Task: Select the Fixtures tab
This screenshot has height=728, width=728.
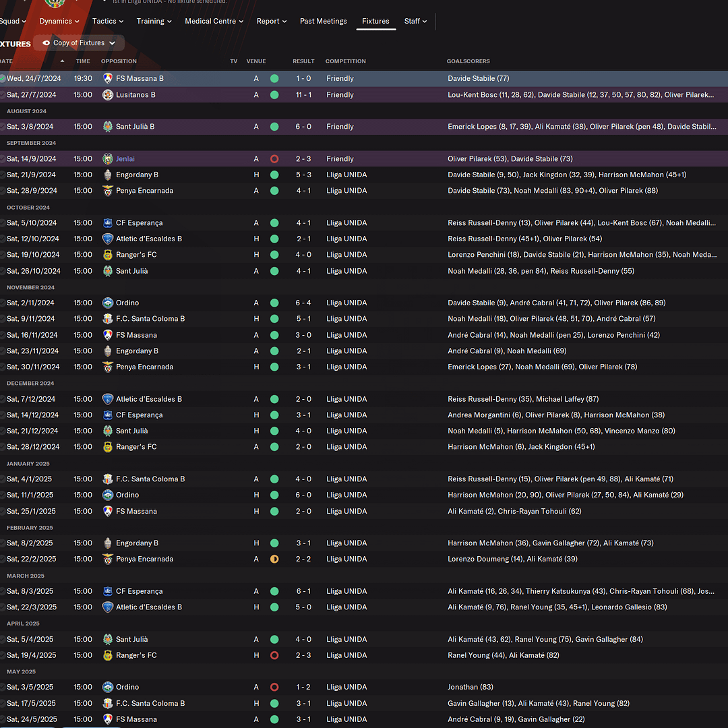Action: pyautogui.click(x=375, y=21)
